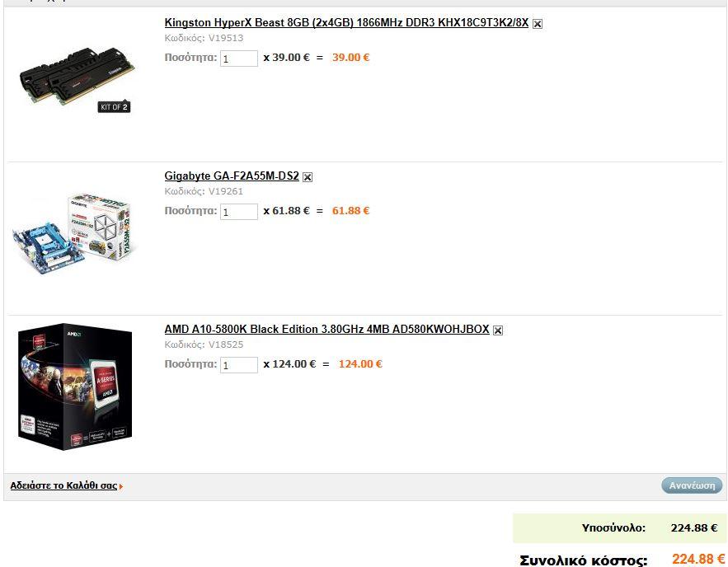Click orange 39.00 € line total
This screenshot has width=728, height=567.
pos(350,58)
